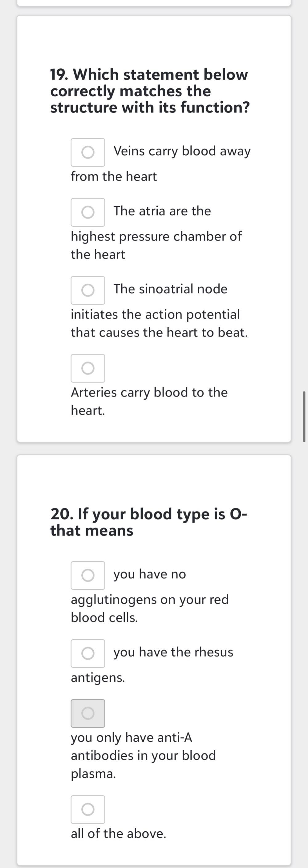Choose the radio circle beside 'The atria are the'
The height and width of the screenshot is (868, 308).
click(87, 212)
